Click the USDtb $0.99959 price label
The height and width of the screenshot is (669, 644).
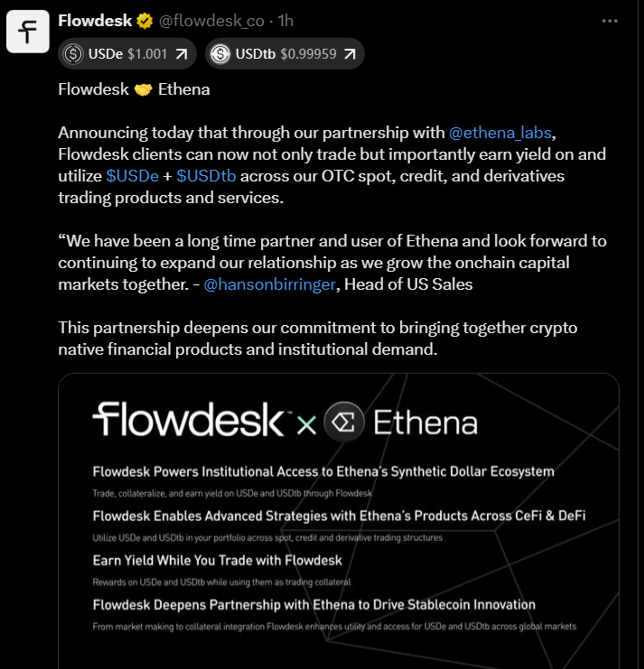[x=285, y=54]
